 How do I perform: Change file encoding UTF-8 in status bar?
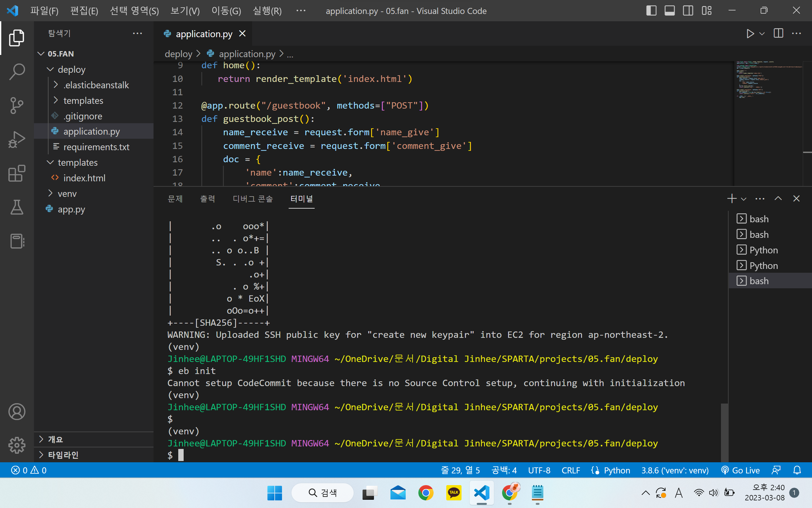(x=539, y=470)
